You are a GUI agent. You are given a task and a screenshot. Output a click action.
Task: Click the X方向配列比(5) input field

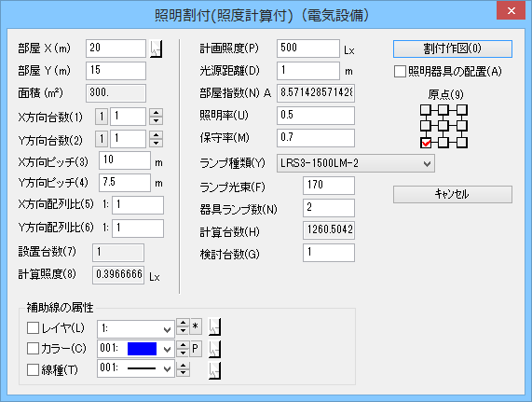pyautogui.click(x=138, y=205)
